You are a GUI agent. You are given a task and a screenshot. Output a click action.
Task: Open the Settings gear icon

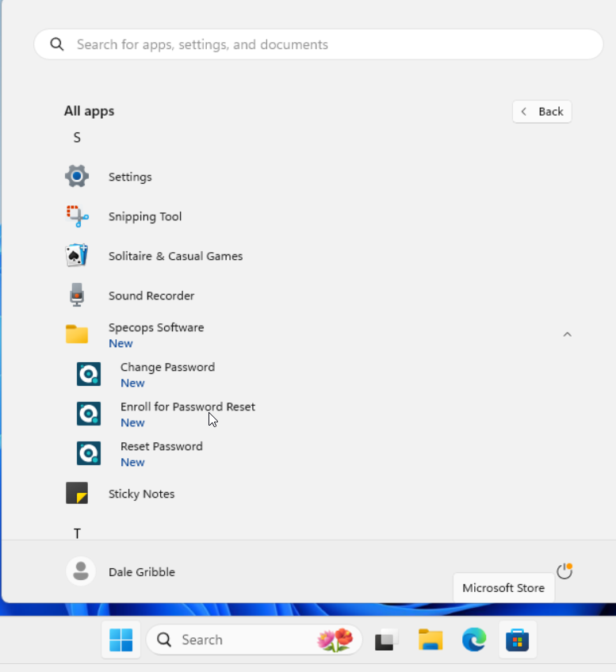point(77,176)
